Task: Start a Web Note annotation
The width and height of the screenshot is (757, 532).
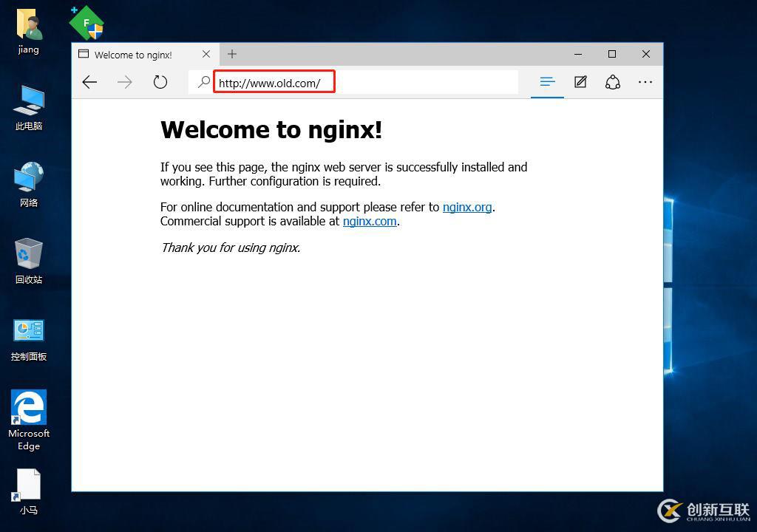Action: [x=580, y=82]
